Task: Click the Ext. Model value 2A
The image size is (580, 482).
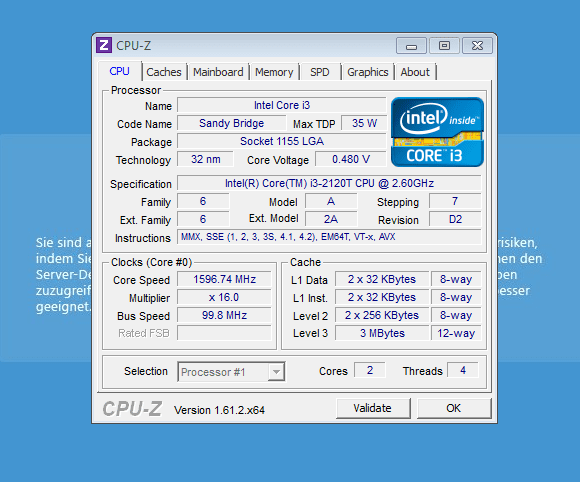Action: pyautogui.click(x=331, y=219)
